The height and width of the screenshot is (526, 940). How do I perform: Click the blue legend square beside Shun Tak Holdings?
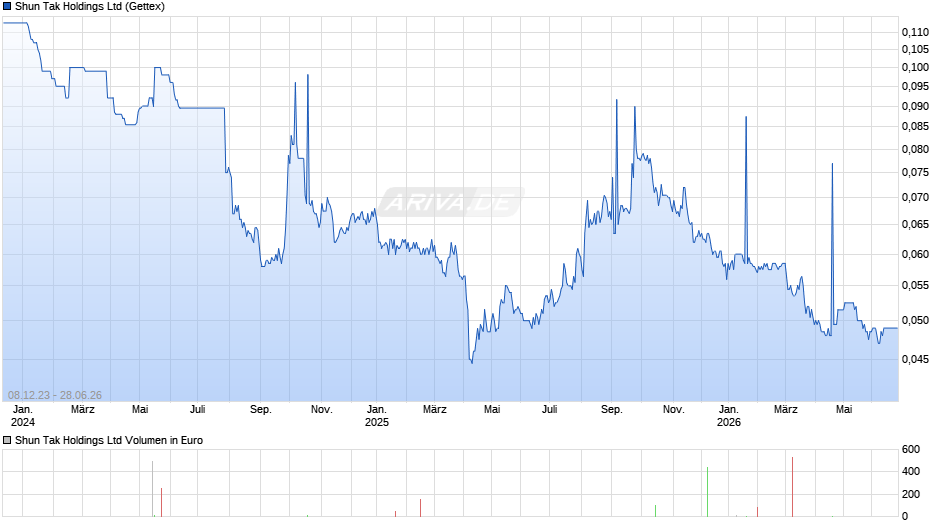tap(7, 7)
